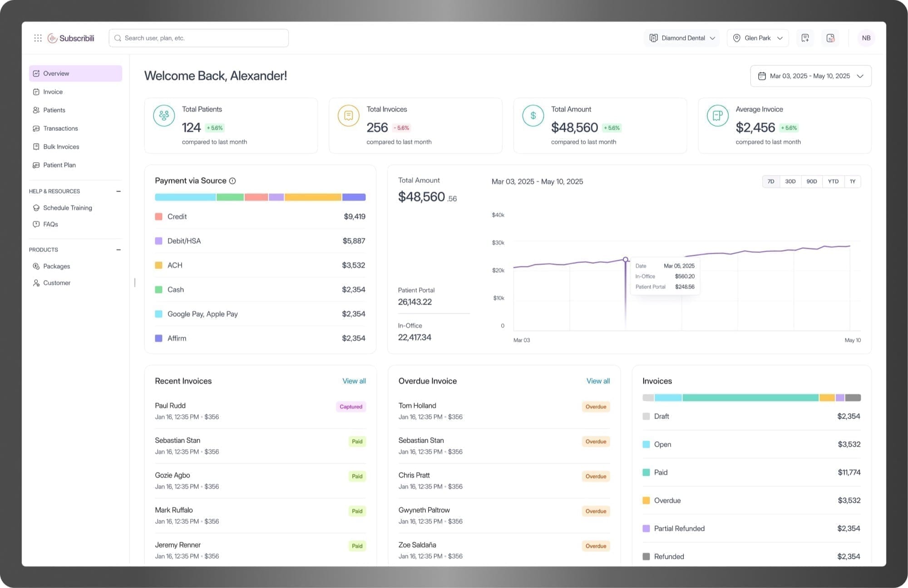
Task: Open the NB profile avatar
Action: point(866,38)
